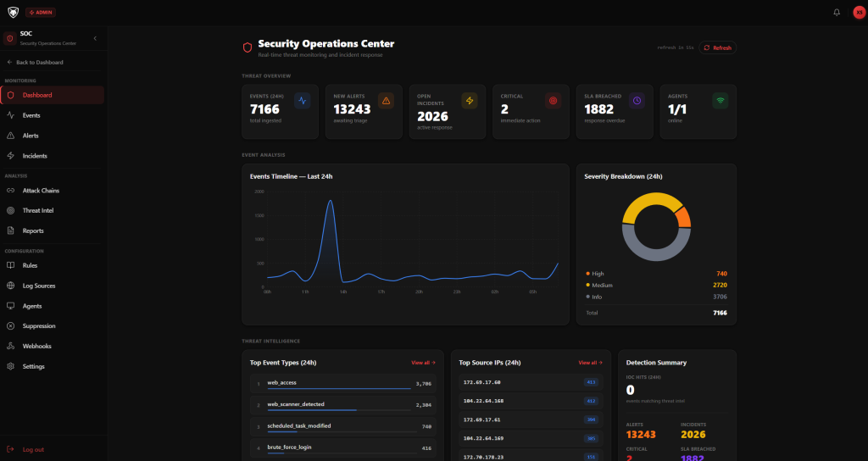Open the notifications bell
This screenshot has width=868, height=461.
click(x=837, y=12)
